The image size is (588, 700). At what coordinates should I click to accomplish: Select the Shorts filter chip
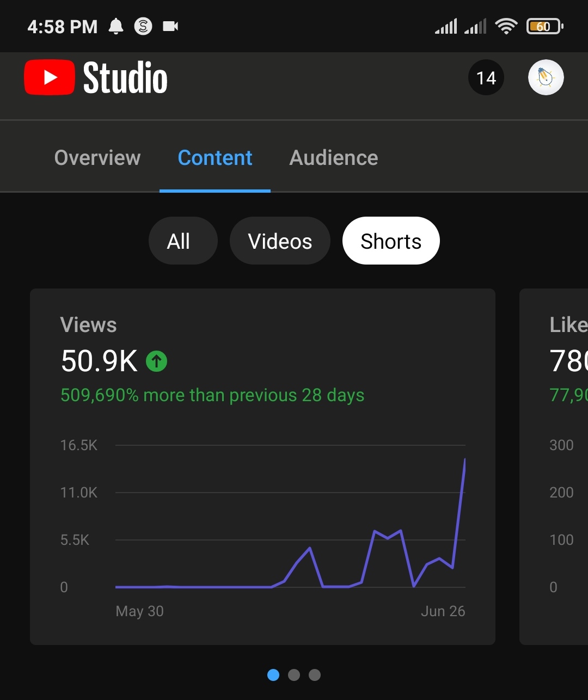[x=391, y=241]
